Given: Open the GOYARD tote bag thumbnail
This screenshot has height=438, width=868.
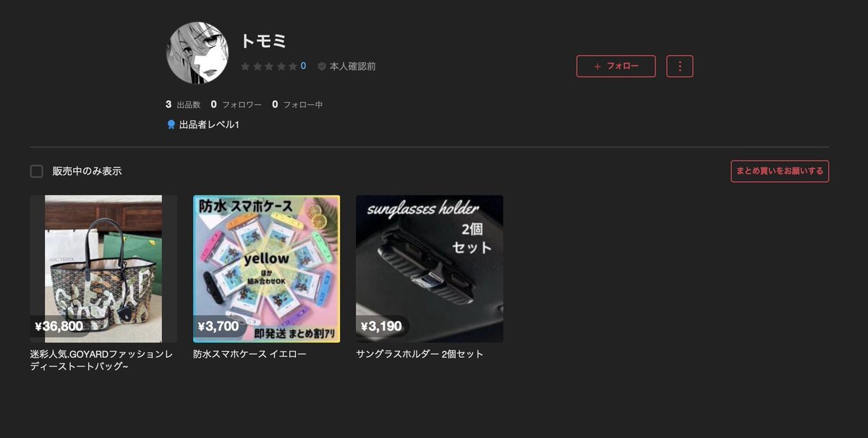Looking at the screenshot, I should [x=103, y=269].
